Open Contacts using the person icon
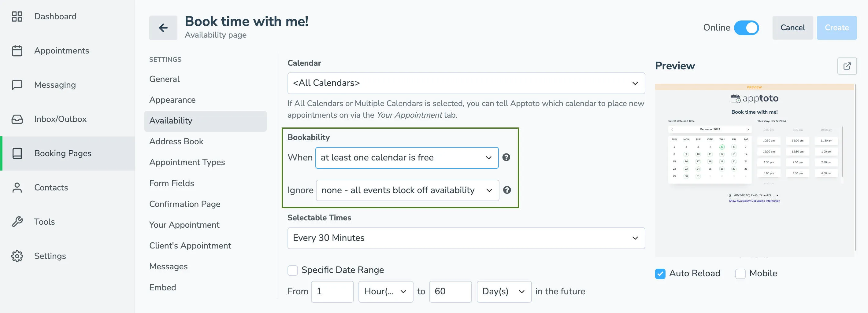 (17, 188)
